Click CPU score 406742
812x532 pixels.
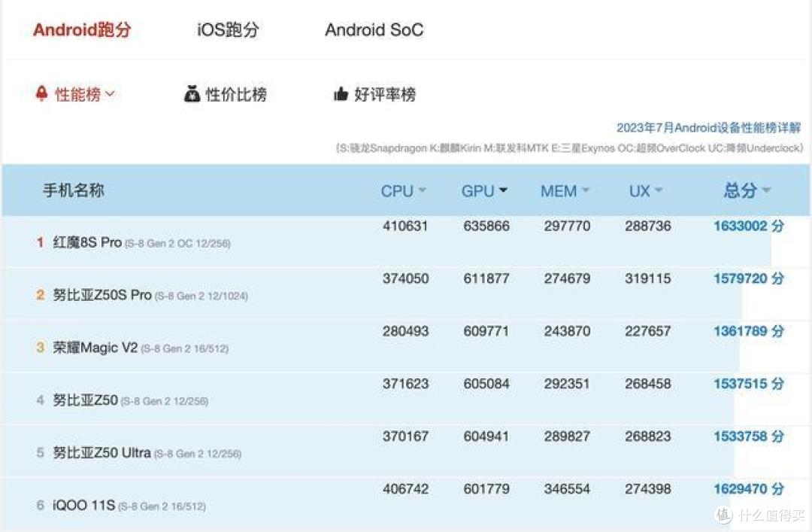tap(405, 489)
